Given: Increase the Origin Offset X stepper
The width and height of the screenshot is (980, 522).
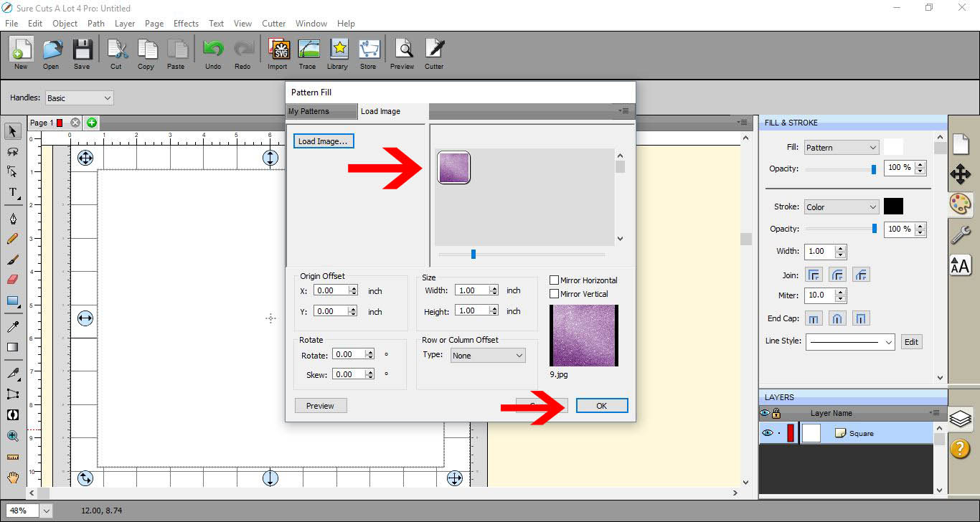Looking at the screenshot, I should [x=353, y=288].
